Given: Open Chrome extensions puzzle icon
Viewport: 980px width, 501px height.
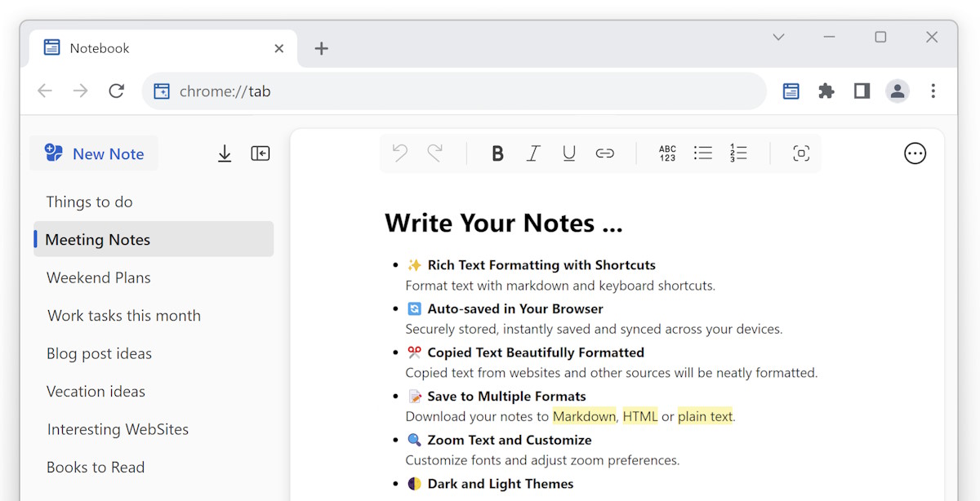Looking at the screenshot, I should [826, 91].
